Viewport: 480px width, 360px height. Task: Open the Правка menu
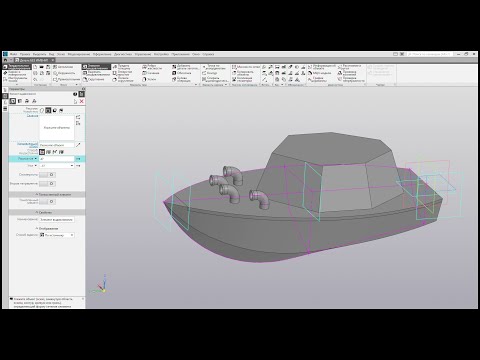pos(25,54)
